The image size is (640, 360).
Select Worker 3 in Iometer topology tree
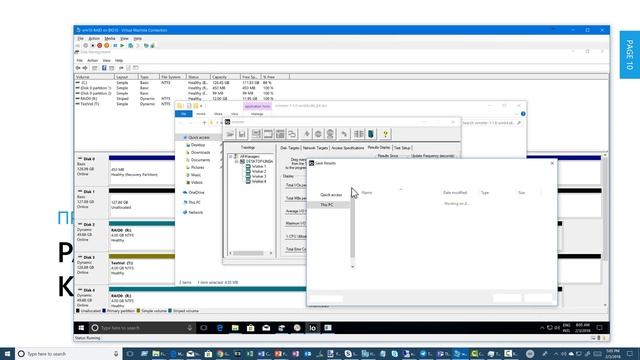tap(259, 176)
